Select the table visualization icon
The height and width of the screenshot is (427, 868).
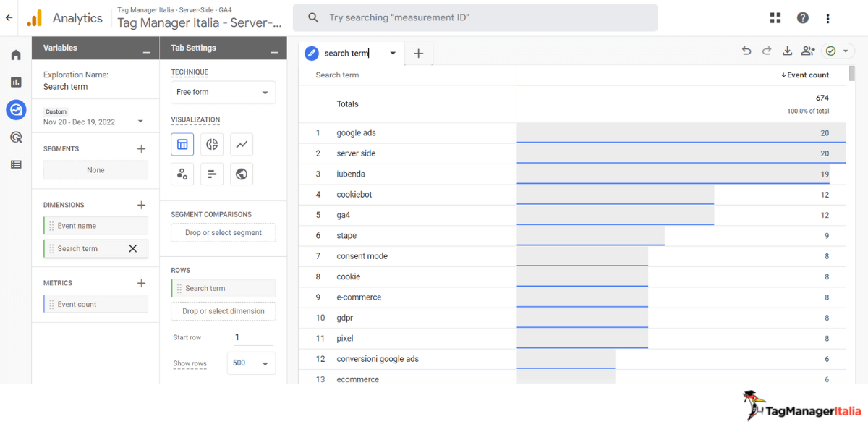(182, 144)
